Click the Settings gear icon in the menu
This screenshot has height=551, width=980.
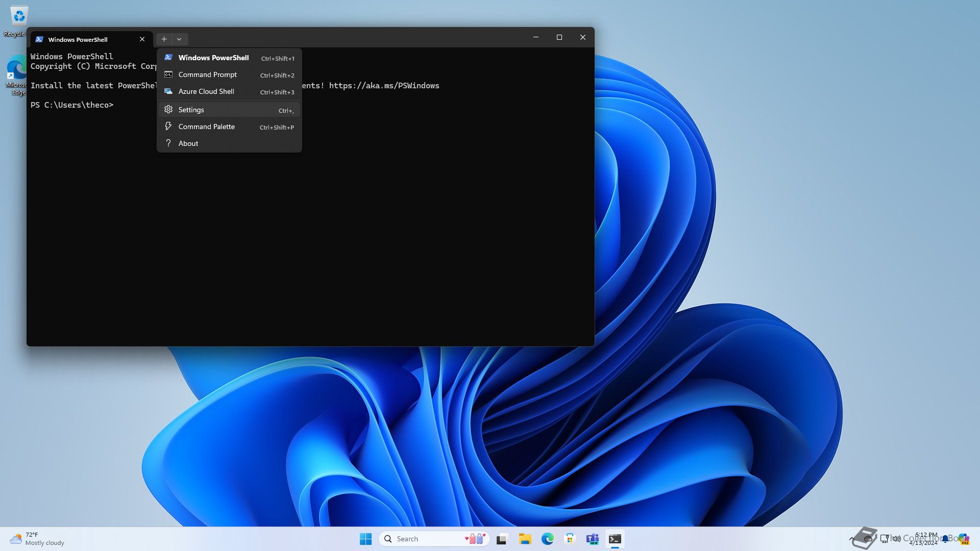click(168, 109)
